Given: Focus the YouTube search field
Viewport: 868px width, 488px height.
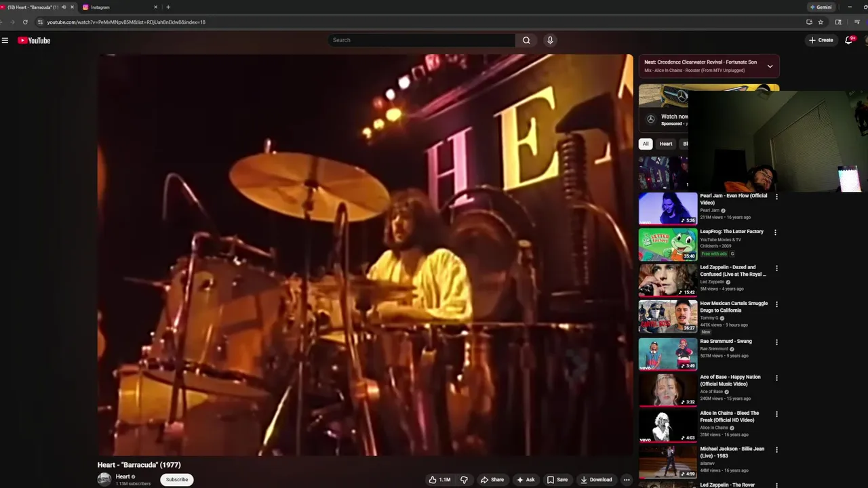Looking at the screenshot, I should (422, 40).
